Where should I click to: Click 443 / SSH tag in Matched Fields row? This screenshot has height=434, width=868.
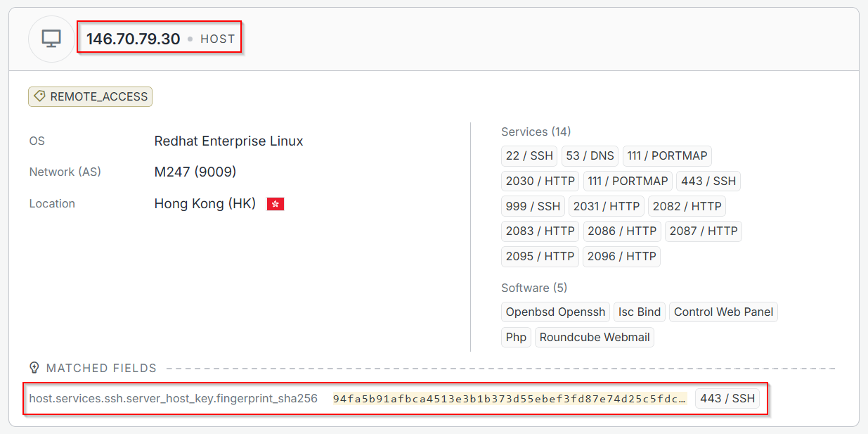point(727,398)
